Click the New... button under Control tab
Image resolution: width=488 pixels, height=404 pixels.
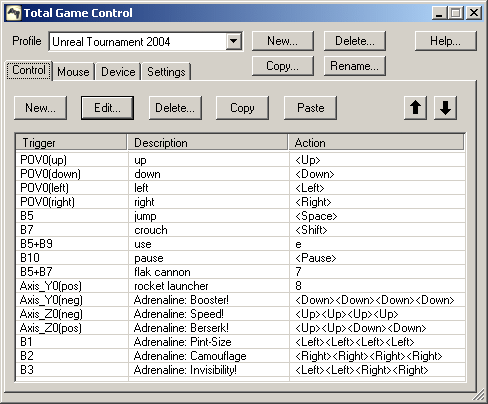40,108
